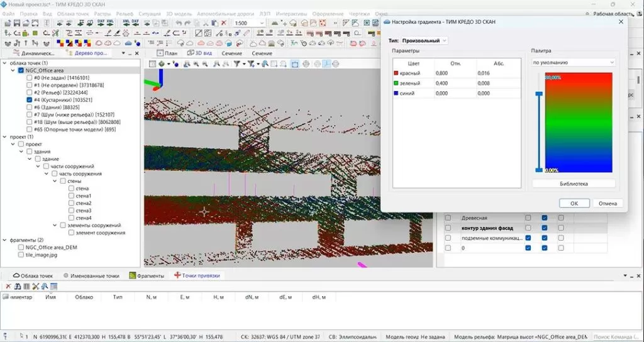Open the Тип Произвольный dropdown
Screen dimensions: 644x342
(425, 41)
